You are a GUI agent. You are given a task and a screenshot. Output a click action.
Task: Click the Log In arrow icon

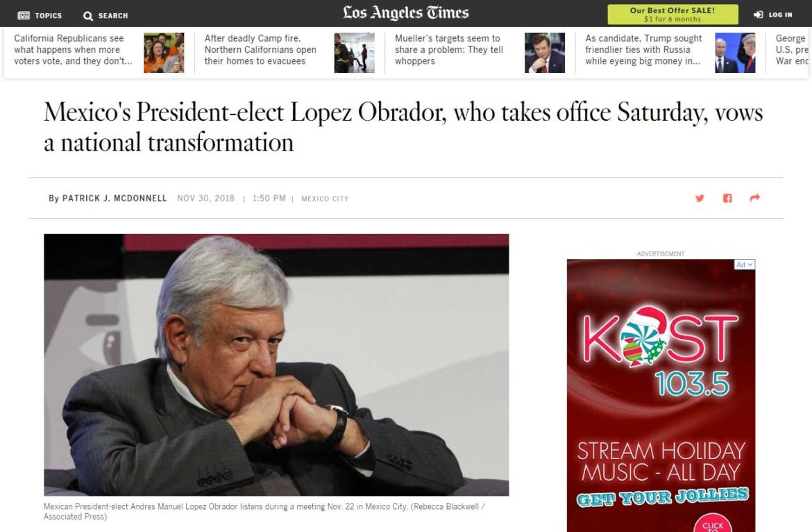pyautogui.click(x=758, y=15)
